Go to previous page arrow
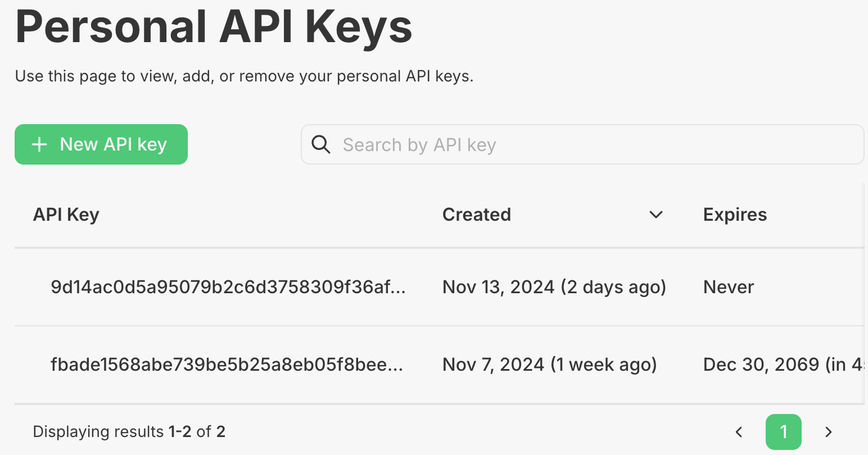Screen dimensions: 868x455 pos(739,432)
